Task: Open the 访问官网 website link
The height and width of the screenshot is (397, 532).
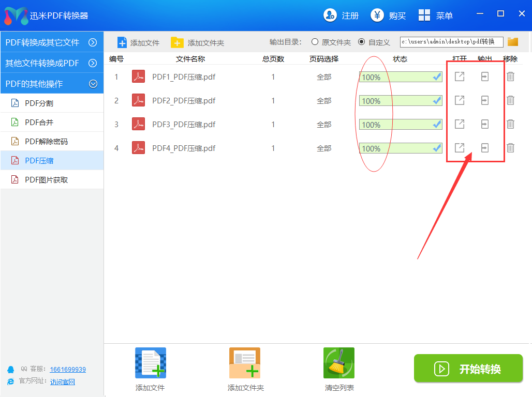Action: point(63,382)
